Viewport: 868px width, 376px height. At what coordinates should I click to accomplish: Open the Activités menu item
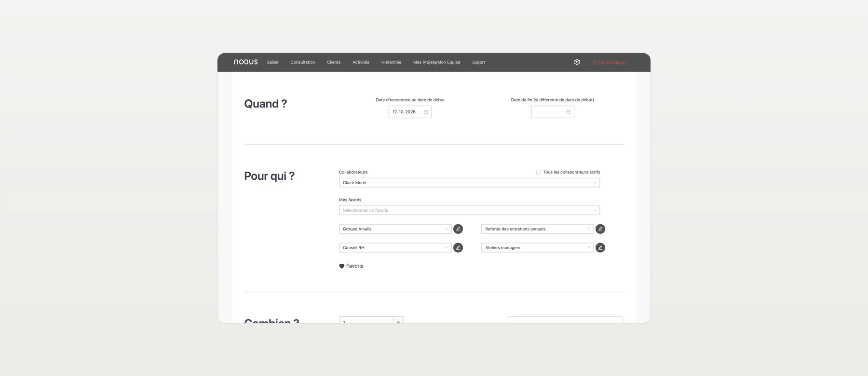[x=361, y=62]
